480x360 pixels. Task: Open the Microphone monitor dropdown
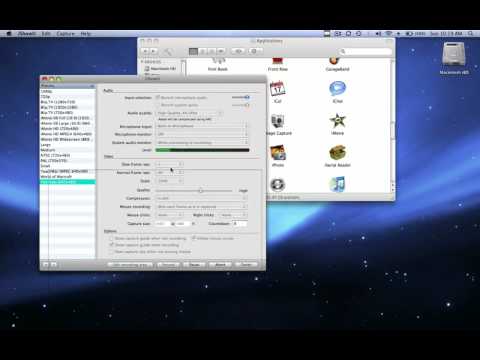point(202,134)
